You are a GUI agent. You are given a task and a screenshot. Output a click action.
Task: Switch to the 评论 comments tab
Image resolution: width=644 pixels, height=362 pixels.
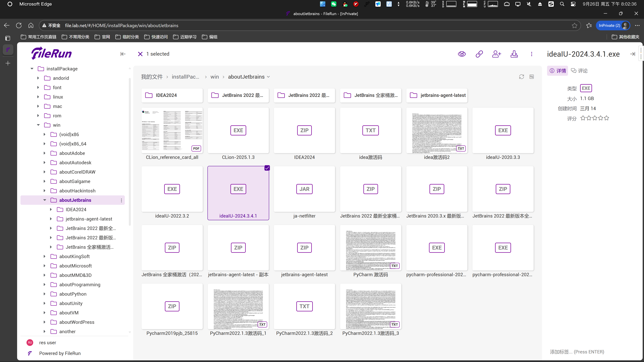[579, 71]
